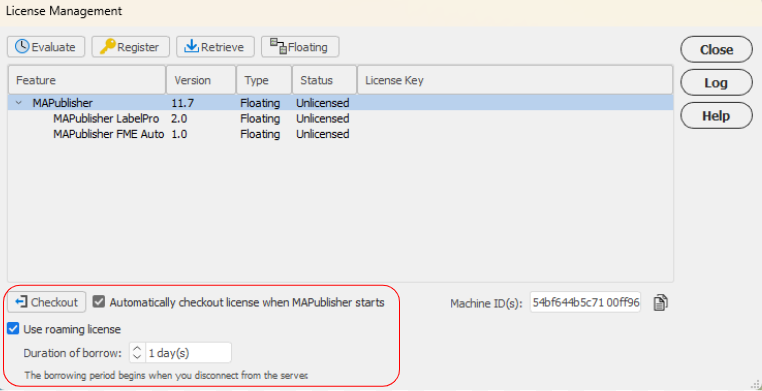Click the Duration of borrow stepper arrows

(x=137, y=353)
